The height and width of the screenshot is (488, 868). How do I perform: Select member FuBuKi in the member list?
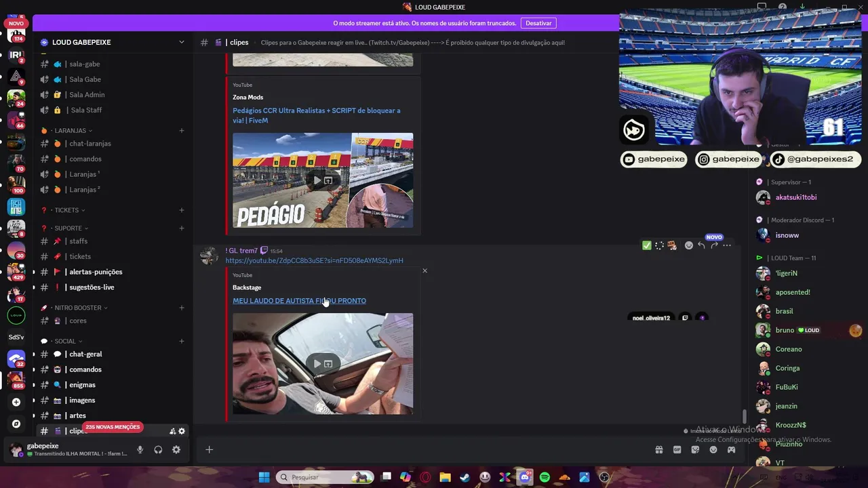(786, 387)
